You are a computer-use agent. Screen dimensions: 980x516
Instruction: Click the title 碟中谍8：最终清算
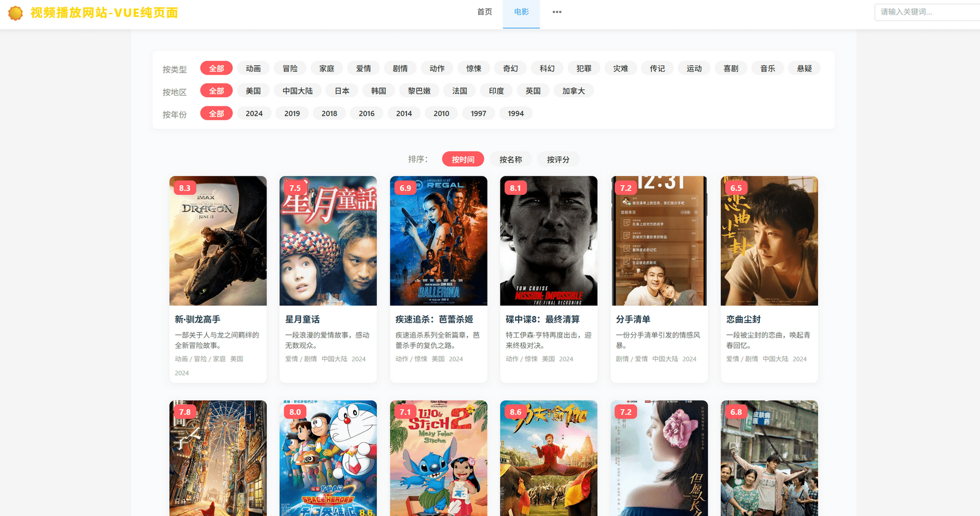pos(543,319)
